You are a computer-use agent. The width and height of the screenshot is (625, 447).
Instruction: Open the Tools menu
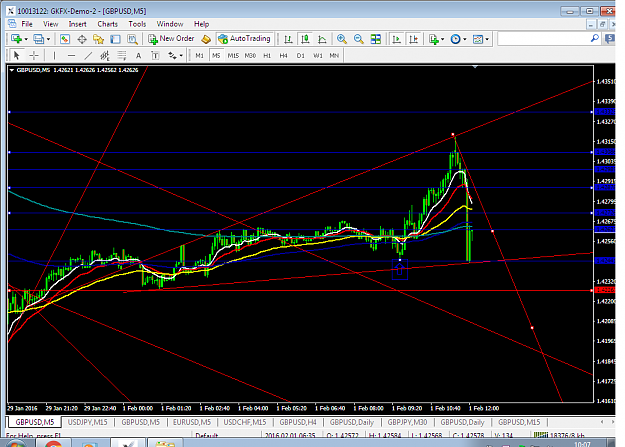137,24
